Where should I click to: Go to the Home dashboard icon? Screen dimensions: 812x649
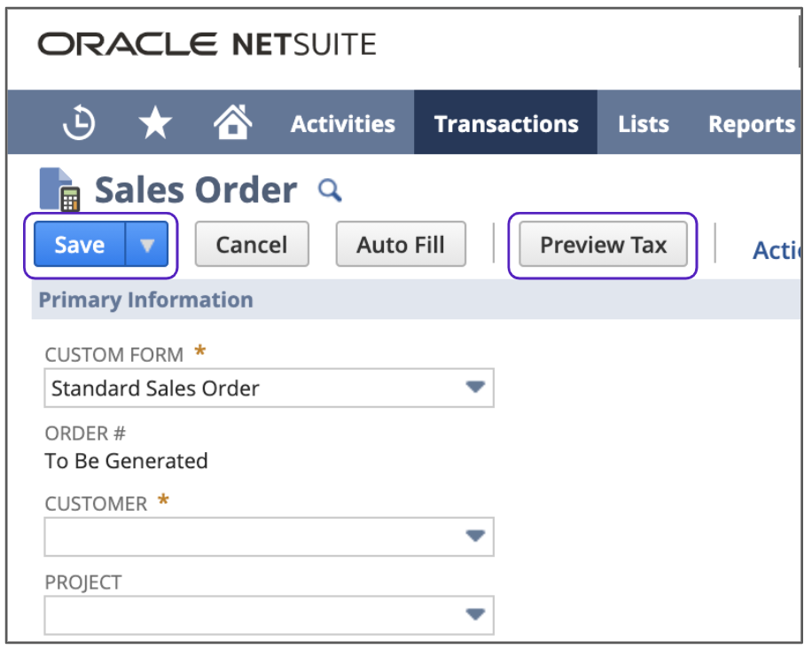pyautogui.click(x=232, y=122)
